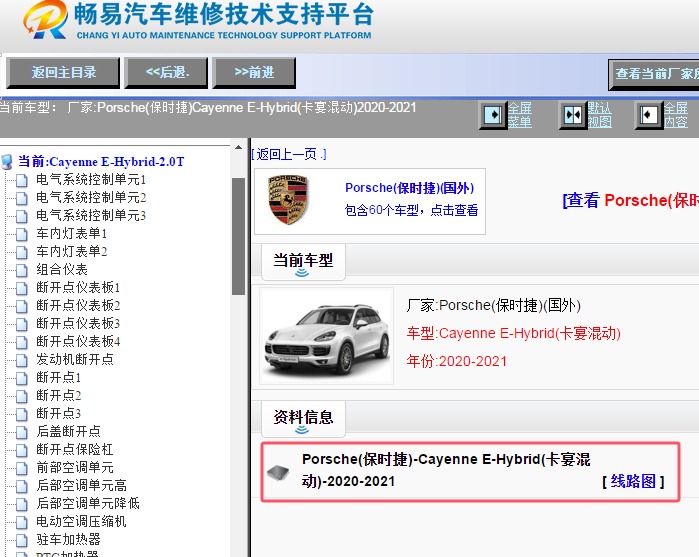This screenshot has height=557, width=699.
Task: Select 断开点保险杠 in the tree
Action: click(75, 449)
